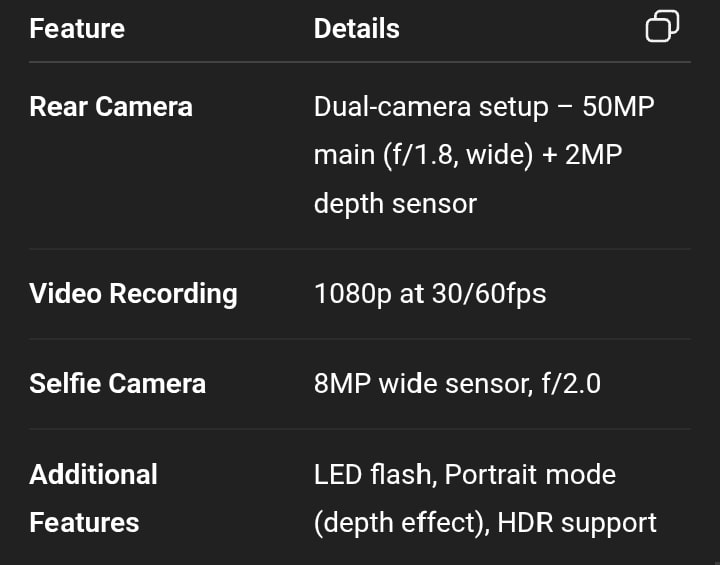Click the "Details" column header
This screenshot has height=565, width=720.
[x=356, y=28]
